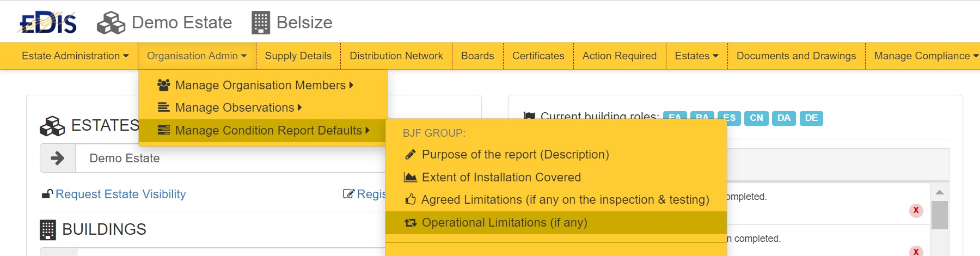Screen dimensions: 980x256
Task: Click the arrow icon beside Demo Estate field
Action: click(57, 159)
